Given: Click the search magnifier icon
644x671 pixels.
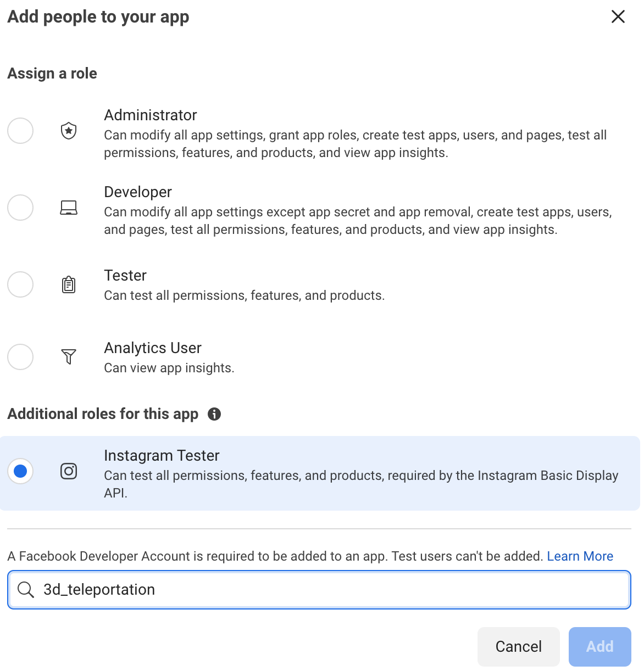Looking at the screenshot, I should pyautogui.click(x=26, y=590).
